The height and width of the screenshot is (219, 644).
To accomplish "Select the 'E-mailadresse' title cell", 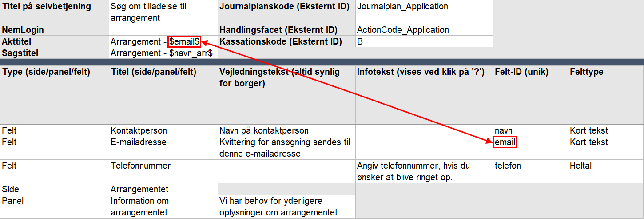I will click(x=163, y=148).
